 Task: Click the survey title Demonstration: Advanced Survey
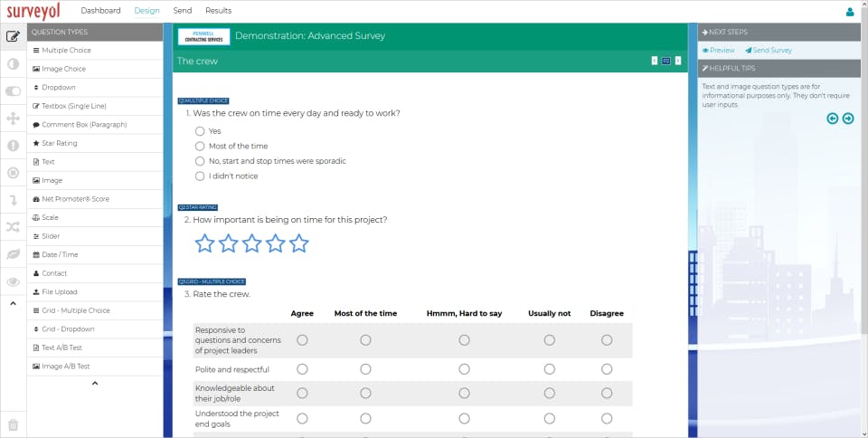[310, 36]
